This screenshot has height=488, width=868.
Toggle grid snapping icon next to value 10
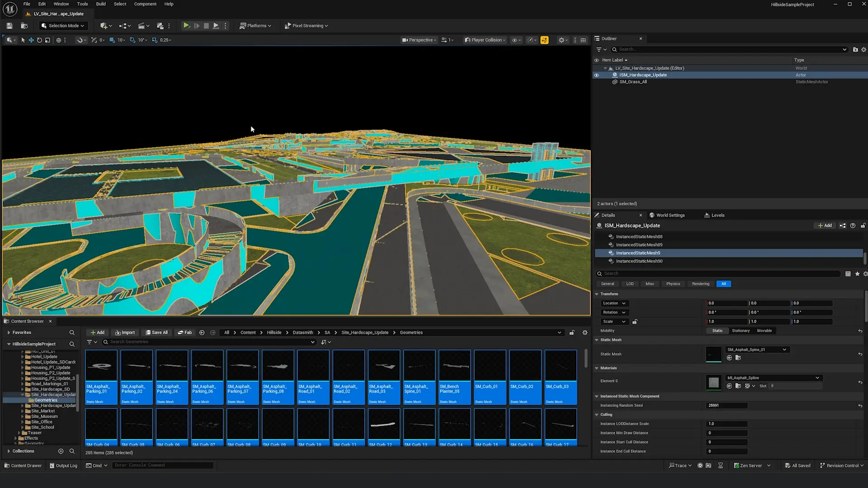(x=112, y=40)
